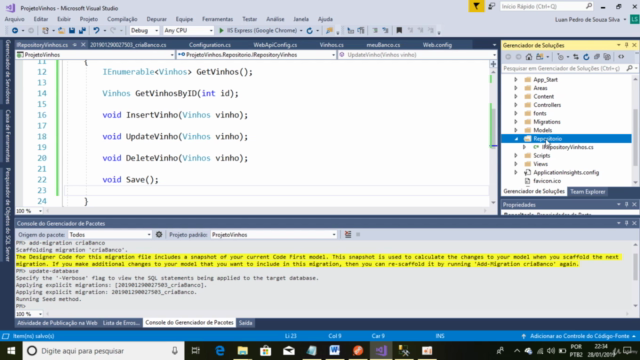Click the Open File folder toolbar icon

(x=61, y=31)
